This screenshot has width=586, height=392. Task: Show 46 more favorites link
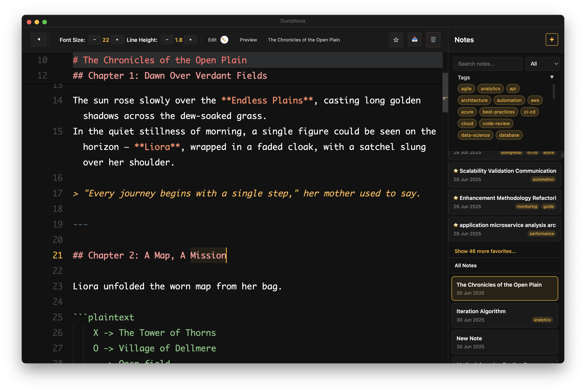pyautogui.click(x=485, y=251)
